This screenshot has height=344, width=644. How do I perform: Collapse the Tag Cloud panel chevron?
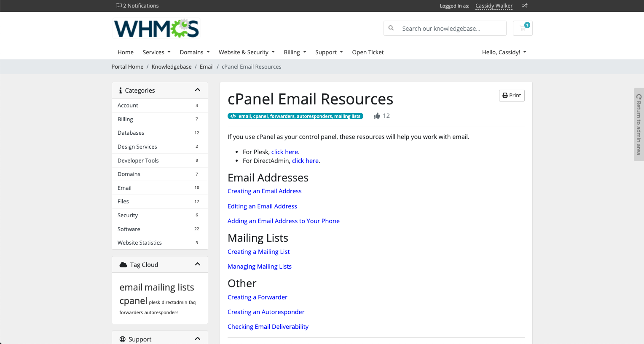198,264
